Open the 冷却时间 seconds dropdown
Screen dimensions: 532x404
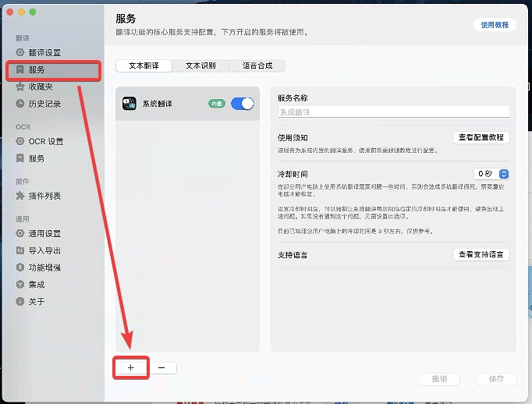[492, 174]
